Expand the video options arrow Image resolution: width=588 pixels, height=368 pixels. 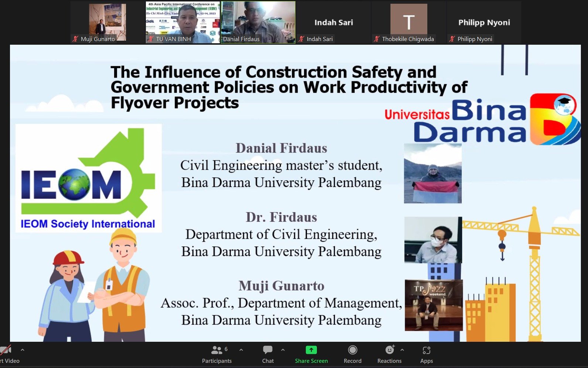(x=23, y=350)
